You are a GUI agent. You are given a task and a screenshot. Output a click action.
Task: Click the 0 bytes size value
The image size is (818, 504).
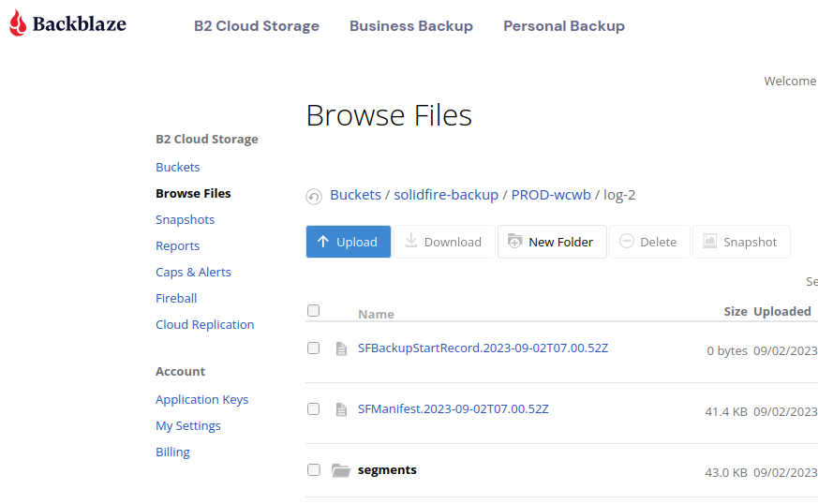pyautogui.click(x=727, y=350)
